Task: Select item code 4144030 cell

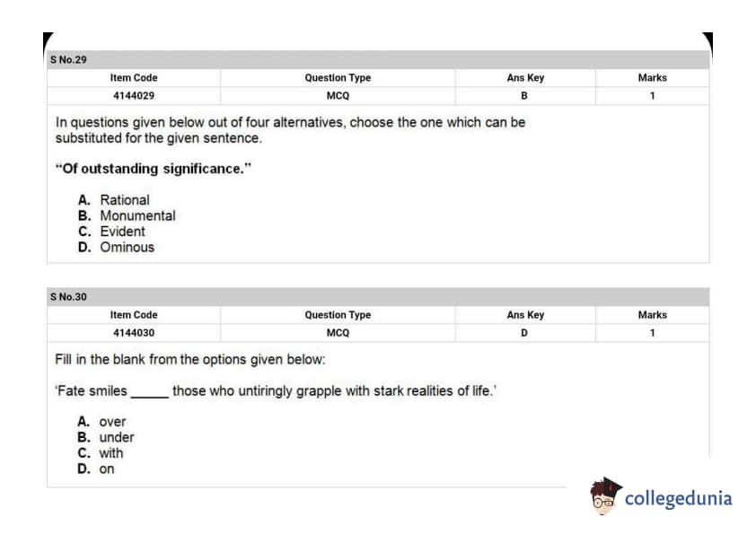Action: click(x=133, y=333)
